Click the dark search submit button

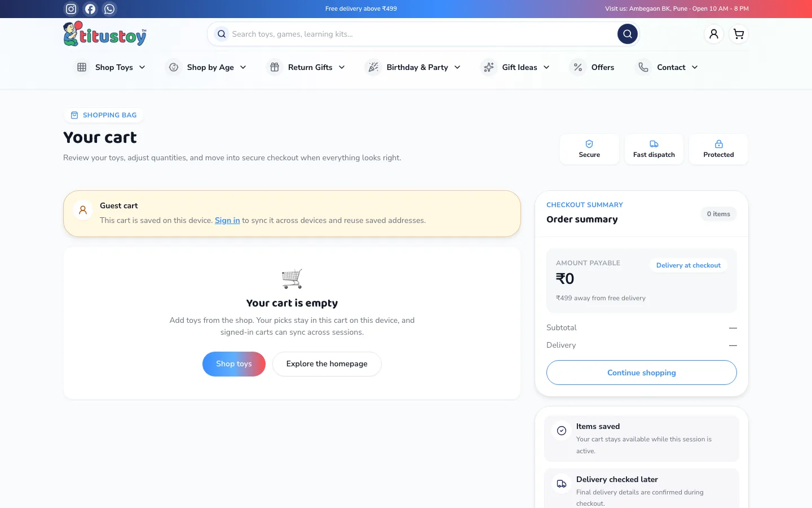point(628,34)
